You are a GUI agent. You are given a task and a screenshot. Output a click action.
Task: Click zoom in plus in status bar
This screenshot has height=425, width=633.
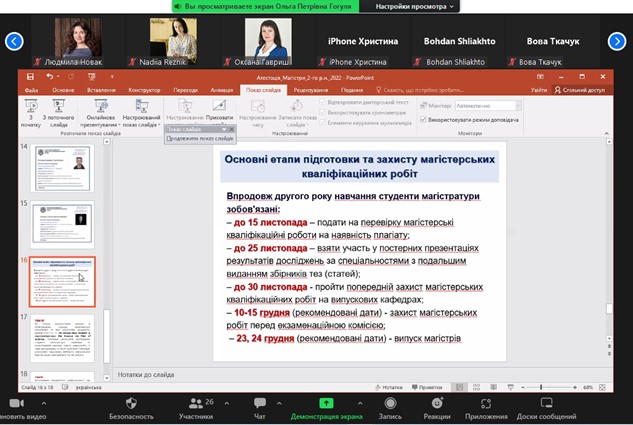point(575,387)
